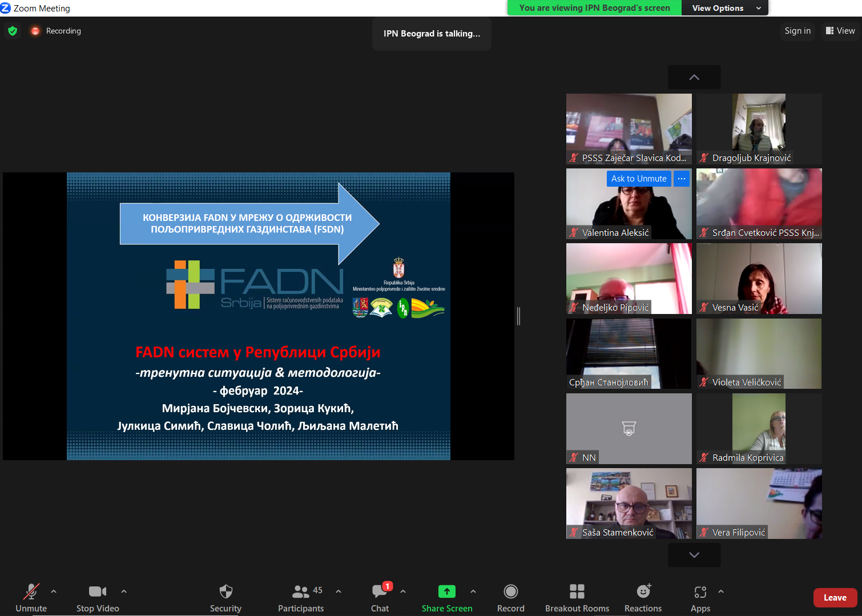Image resolution: width=862 pixels, height=616 pixels.
Task: Open the Chat panel
Action: (x=380, y=598)
